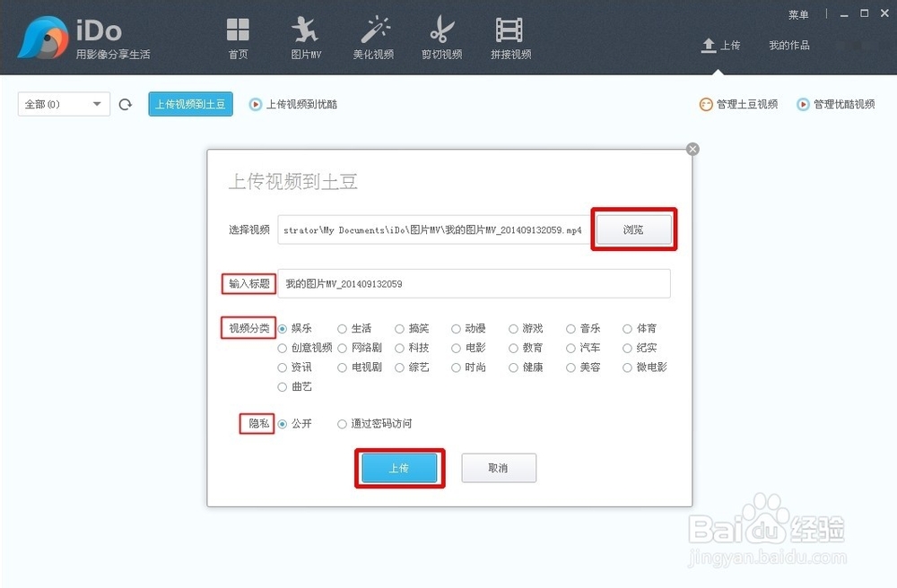Open the 菜单 menu

pos(799,14)
